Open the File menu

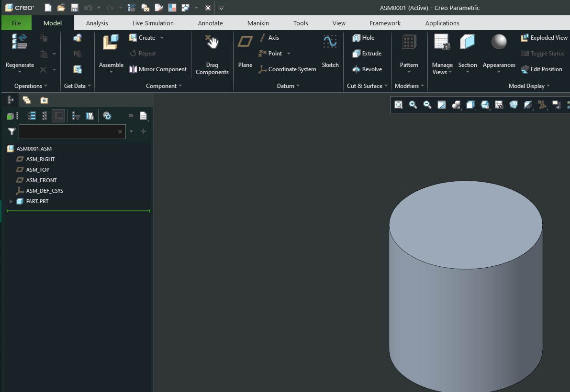(16, 23)
